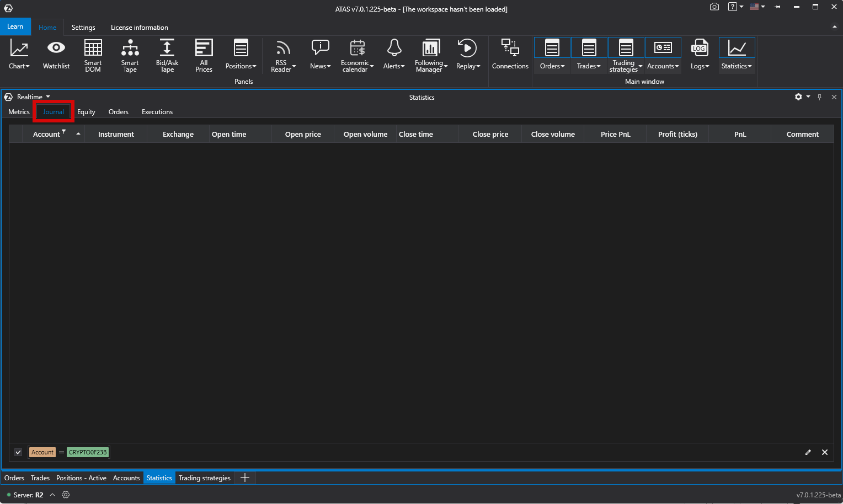
Task: Switch to the Metrics tab
Action: click(x=19, y=112)
